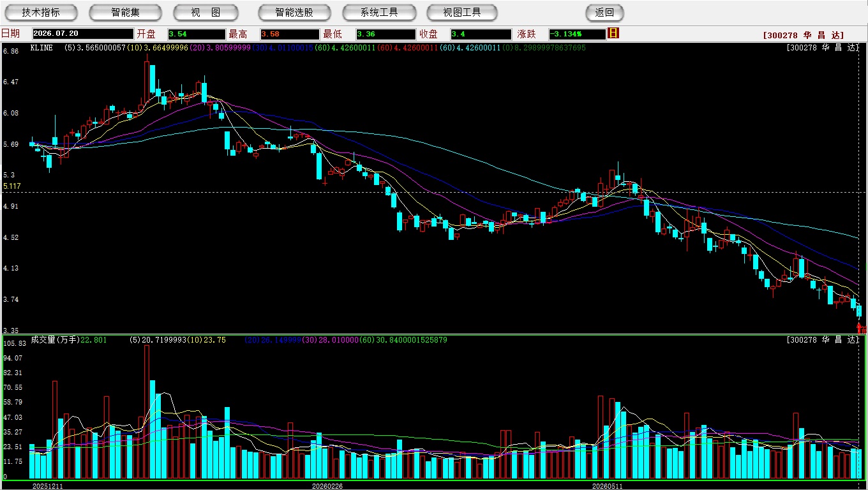Click the 成交量(万手) volume label
Screen dimensions: 868x490
55,340
